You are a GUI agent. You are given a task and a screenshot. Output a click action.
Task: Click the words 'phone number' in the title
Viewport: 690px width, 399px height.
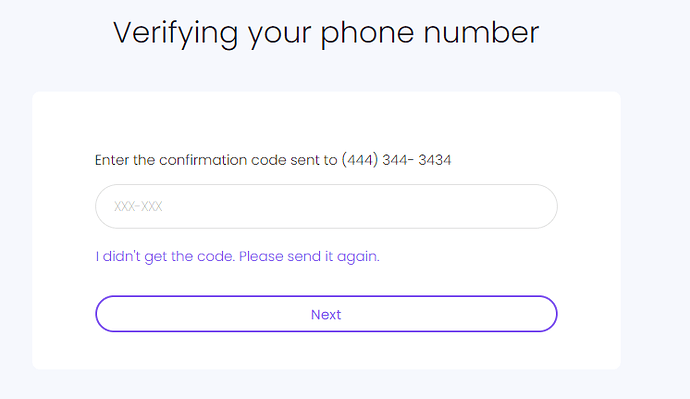pos(429,33)
